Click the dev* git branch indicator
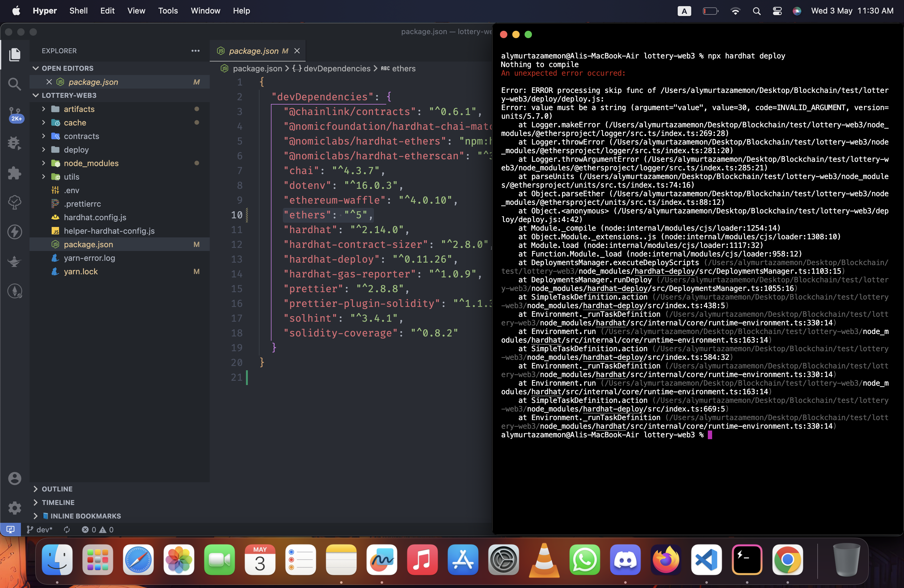The image size is (904, 588). [x=39, y=529]
